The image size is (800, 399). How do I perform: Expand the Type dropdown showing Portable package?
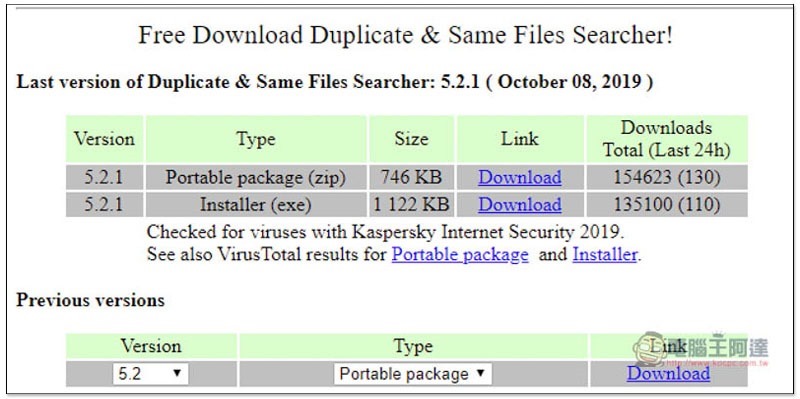pyautogui.click(x=413, y=373)
